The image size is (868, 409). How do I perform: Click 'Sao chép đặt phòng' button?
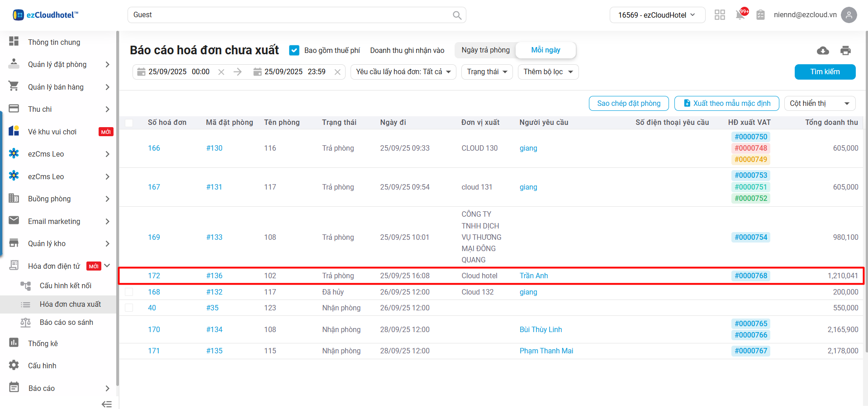(x=628, y=104)
